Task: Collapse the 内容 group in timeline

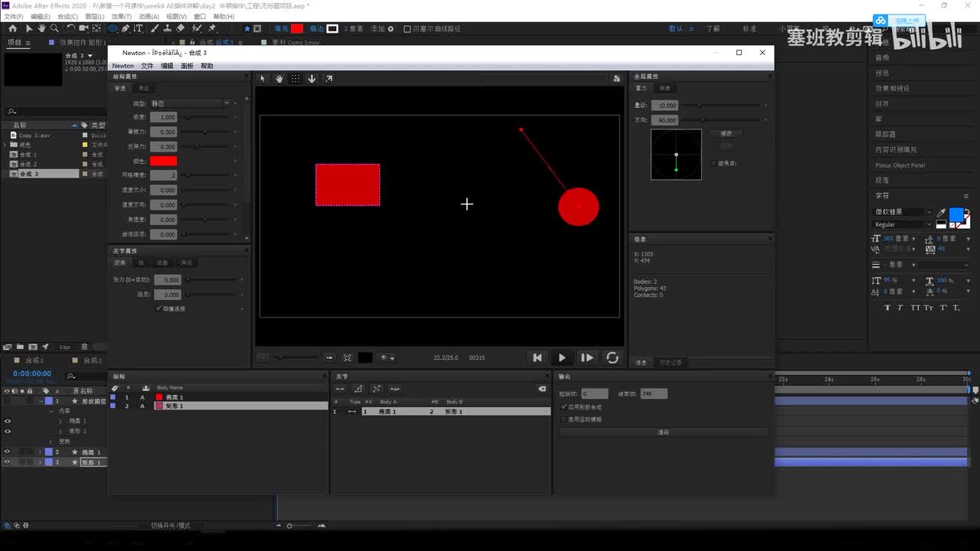Action: [x=51, y=411]
